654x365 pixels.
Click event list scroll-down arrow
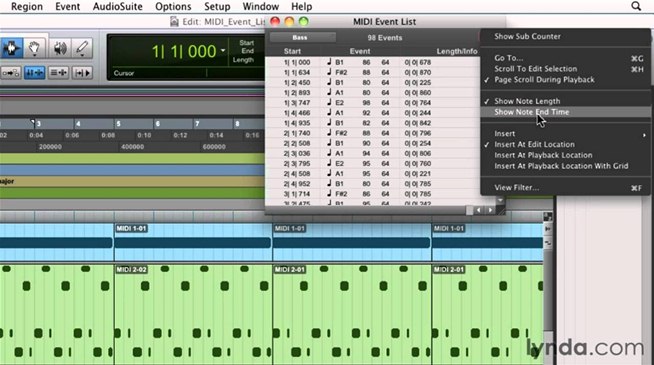500,201
